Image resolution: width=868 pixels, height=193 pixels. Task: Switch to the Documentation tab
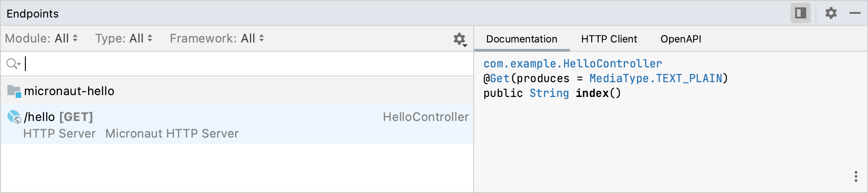[522, 39]
